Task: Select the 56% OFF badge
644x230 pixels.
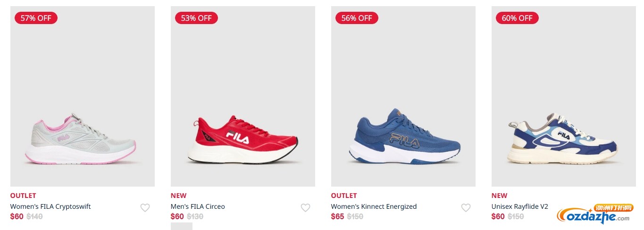Action: click(x=357, y=18)
